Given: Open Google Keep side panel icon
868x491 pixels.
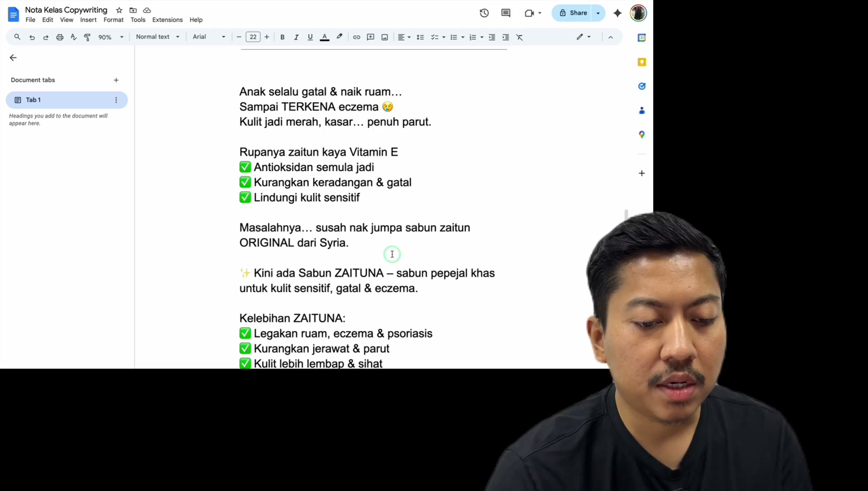Looking at the screenshot, I should [x=642, y=62].
